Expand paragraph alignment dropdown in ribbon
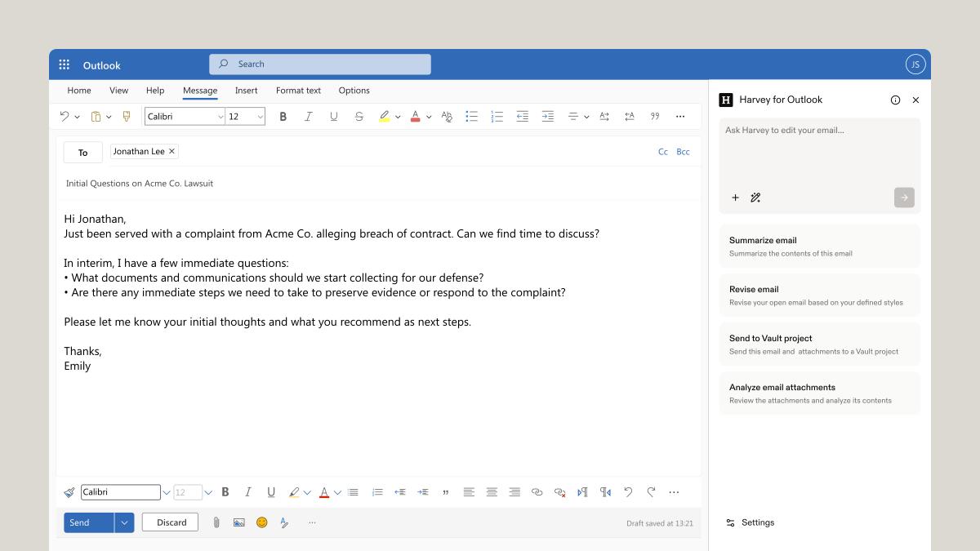The width and height of the screenshot is (980, 551). tap(586, 118)
